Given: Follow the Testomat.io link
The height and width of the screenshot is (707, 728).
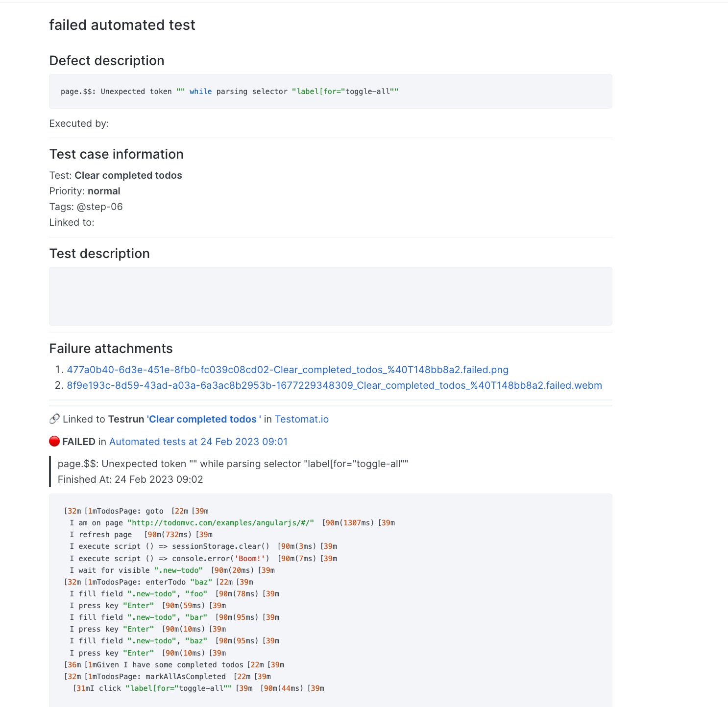Looking at the screenshot, I should pos(302,419).
